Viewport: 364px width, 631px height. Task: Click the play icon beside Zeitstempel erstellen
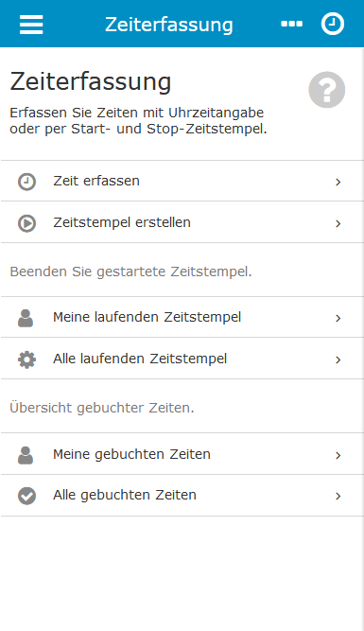click(27, 223)
